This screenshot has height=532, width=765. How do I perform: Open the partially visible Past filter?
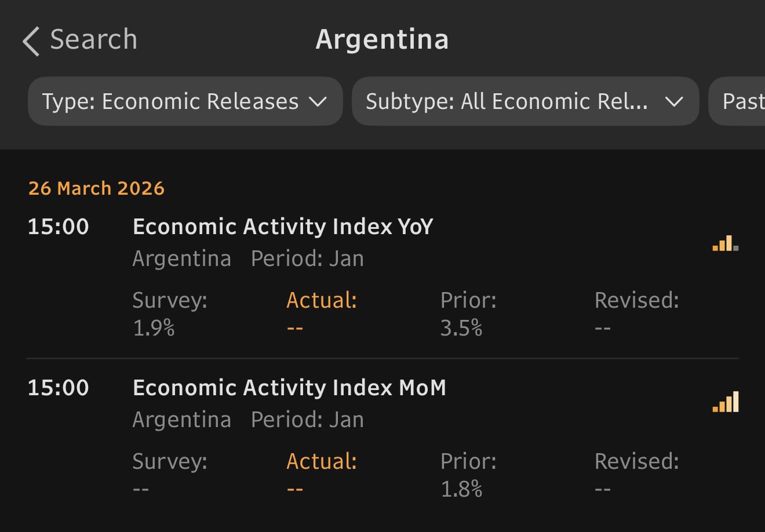click(742, 101)
